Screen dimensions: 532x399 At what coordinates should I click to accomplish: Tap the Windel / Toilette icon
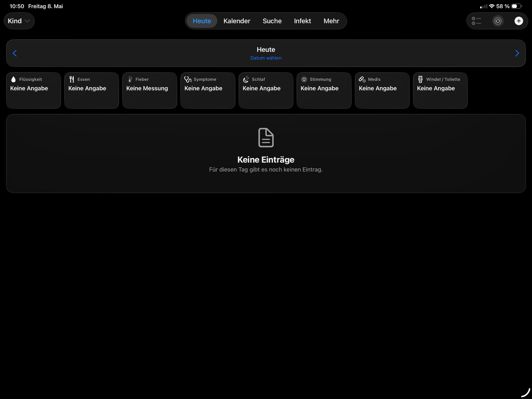click(420, 79)
